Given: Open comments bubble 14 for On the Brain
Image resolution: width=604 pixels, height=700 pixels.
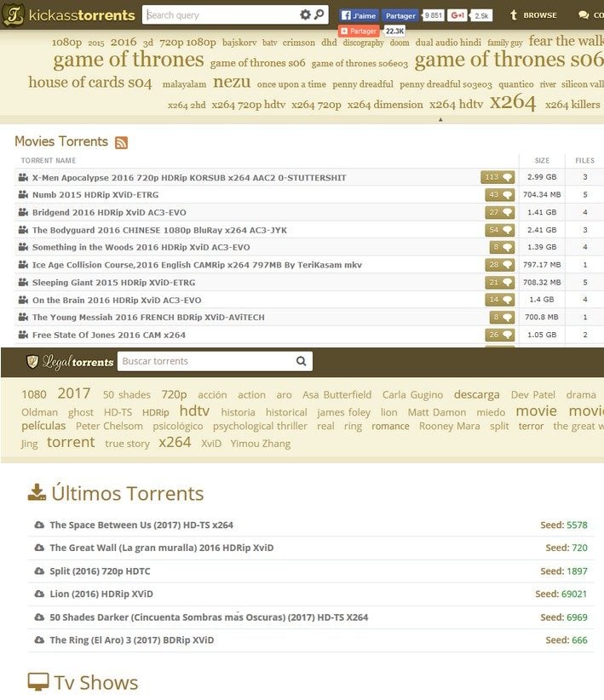Looking at the screenshot, I should [500, 300].
